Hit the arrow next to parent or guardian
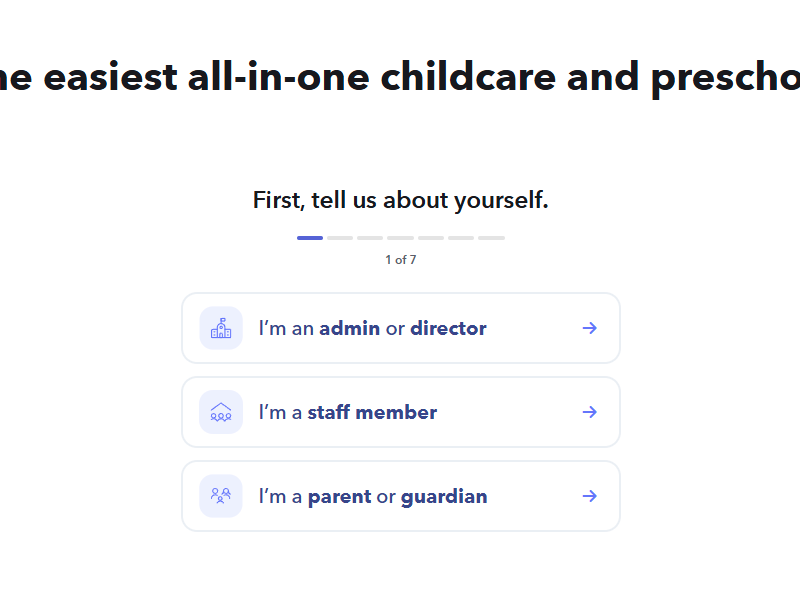 click(590, 496)
